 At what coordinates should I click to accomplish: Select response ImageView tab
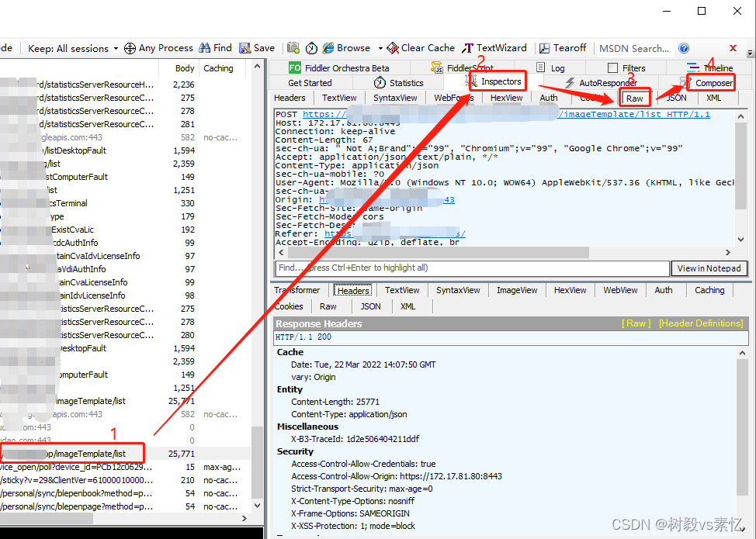tap(517, 290)
